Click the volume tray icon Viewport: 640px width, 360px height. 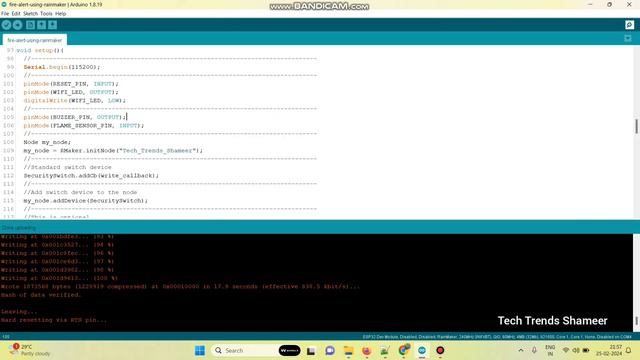[x=576, y=350]
